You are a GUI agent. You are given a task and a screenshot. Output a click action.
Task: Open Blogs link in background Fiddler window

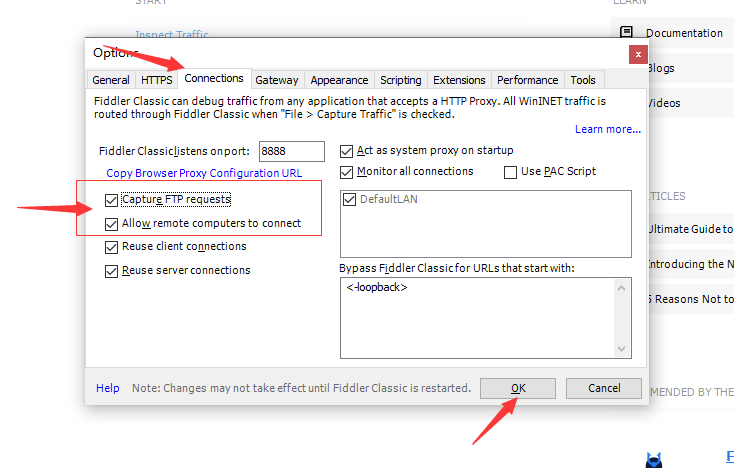point(661,68)
